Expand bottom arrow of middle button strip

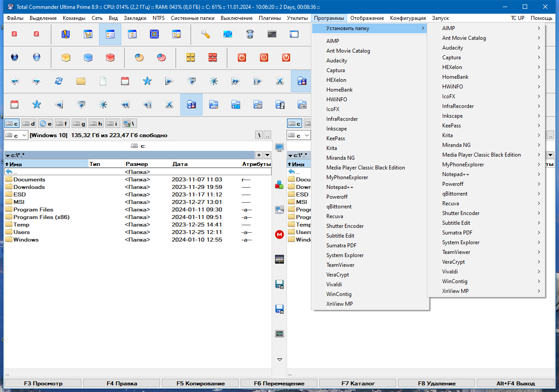[x=279, y=359]
